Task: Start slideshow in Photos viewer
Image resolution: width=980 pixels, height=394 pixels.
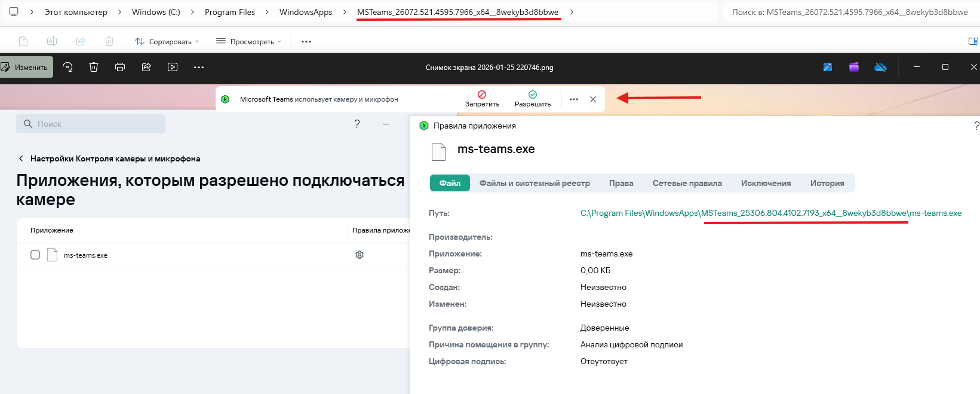Action: [173, 67]
